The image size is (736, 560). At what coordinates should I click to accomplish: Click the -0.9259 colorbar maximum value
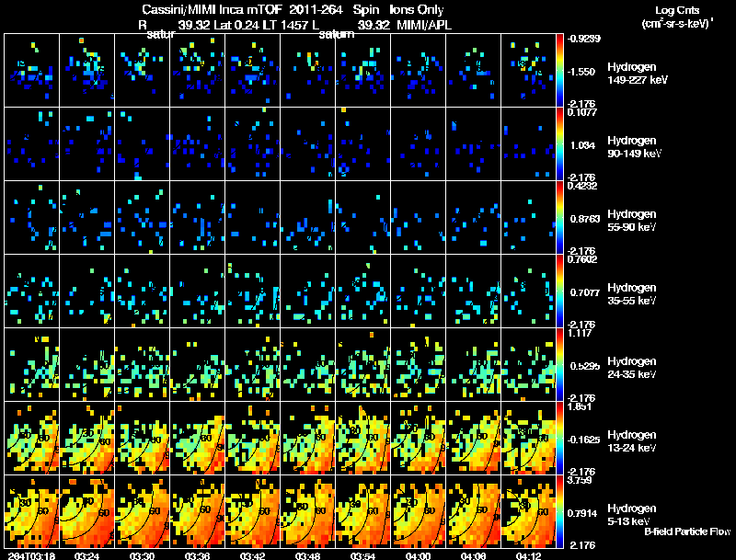584,39
